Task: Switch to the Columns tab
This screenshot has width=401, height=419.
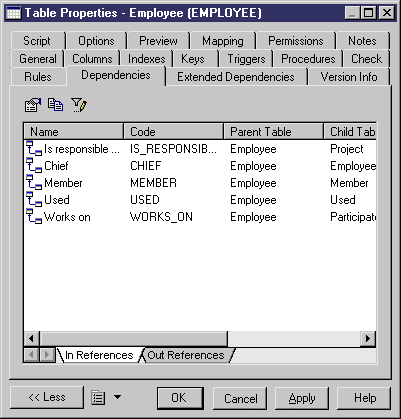Action: [x=92, y=59]
